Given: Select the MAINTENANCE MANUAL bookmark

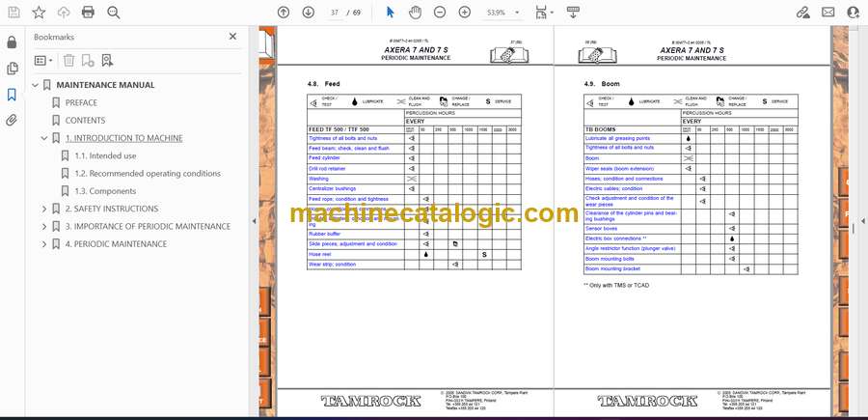Looking at the screenshot, I should click(105, 85).
